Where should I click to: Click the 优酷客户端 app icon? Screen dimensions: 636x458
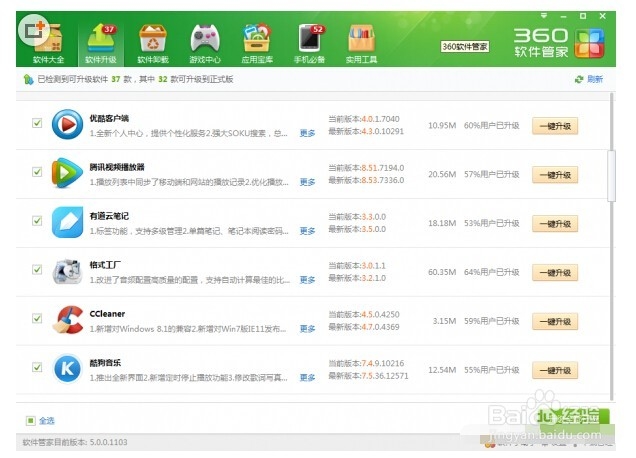68,124
